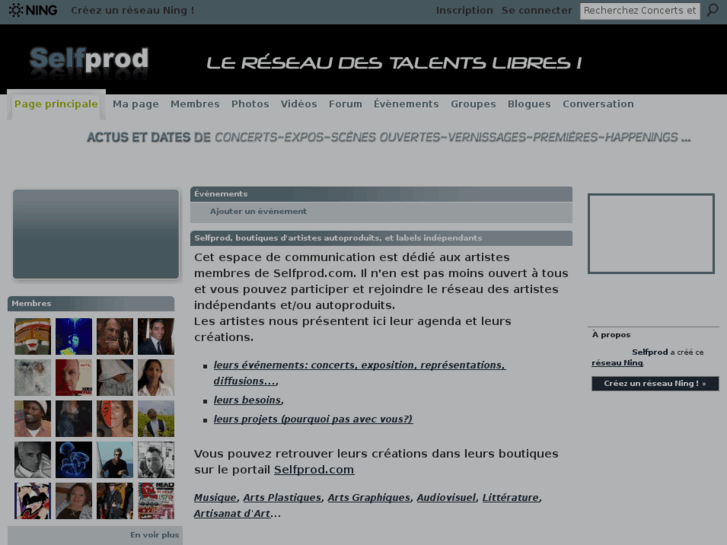This screenshot has height=545, width=727.
Task: Click the Créez un réseau Ning button
Action: tap(655, 384)
